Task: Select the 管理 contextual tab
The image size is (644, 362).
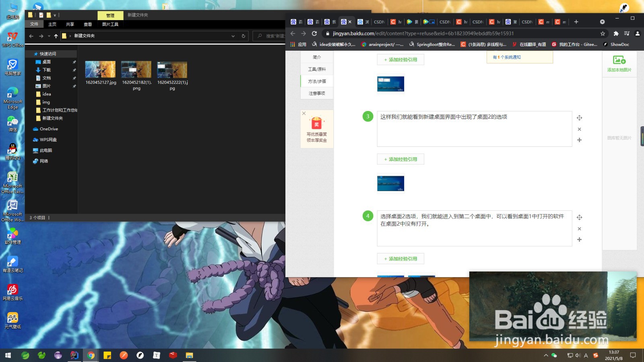Action: click(x=110, y=15)
